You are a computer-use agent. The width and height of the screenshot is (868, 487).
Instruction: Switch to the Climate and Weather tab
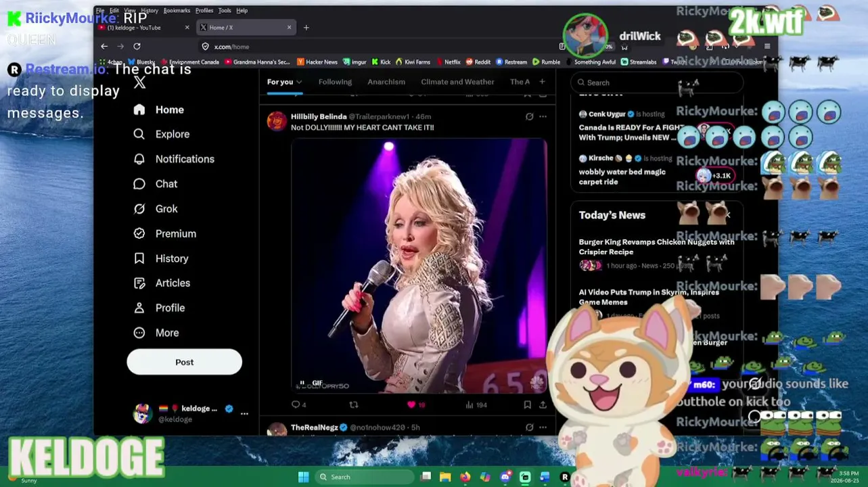point(457,82)
